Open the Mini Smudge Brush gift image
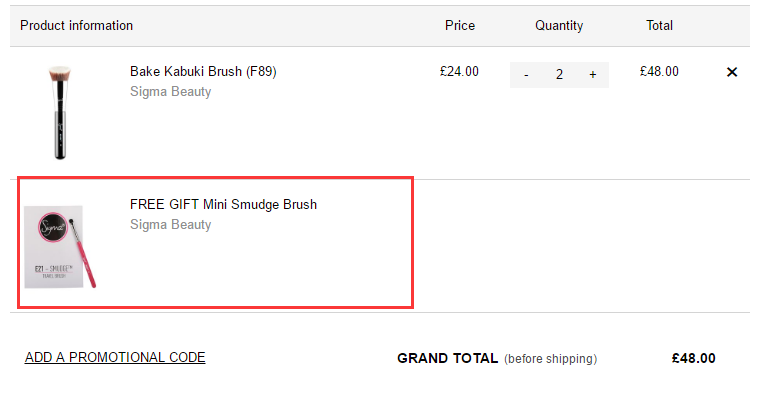The height and width of the screenshot is (401, 768). click(60, 247)
